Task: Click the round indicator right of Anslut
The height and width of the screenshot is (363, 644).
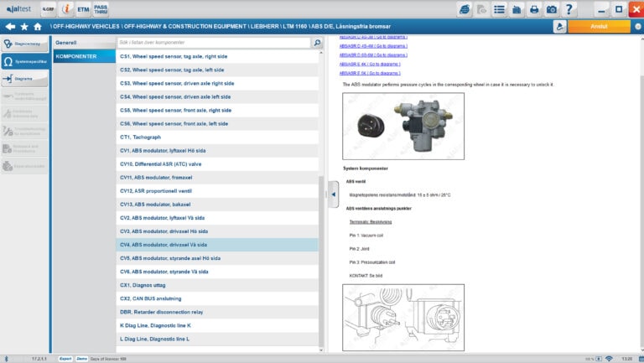Action: tap(638, 26)
